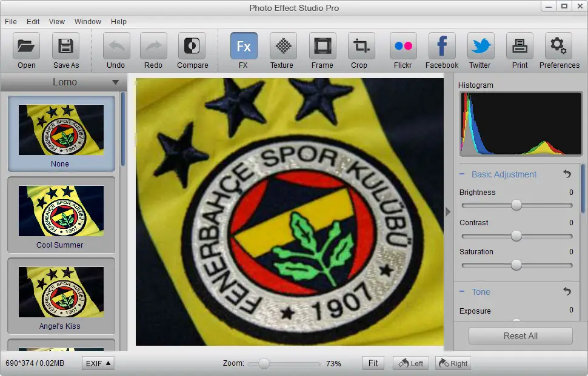Viewport: 588px width, 376px height.
Task: Open the View menu
Action: [56, 22]
